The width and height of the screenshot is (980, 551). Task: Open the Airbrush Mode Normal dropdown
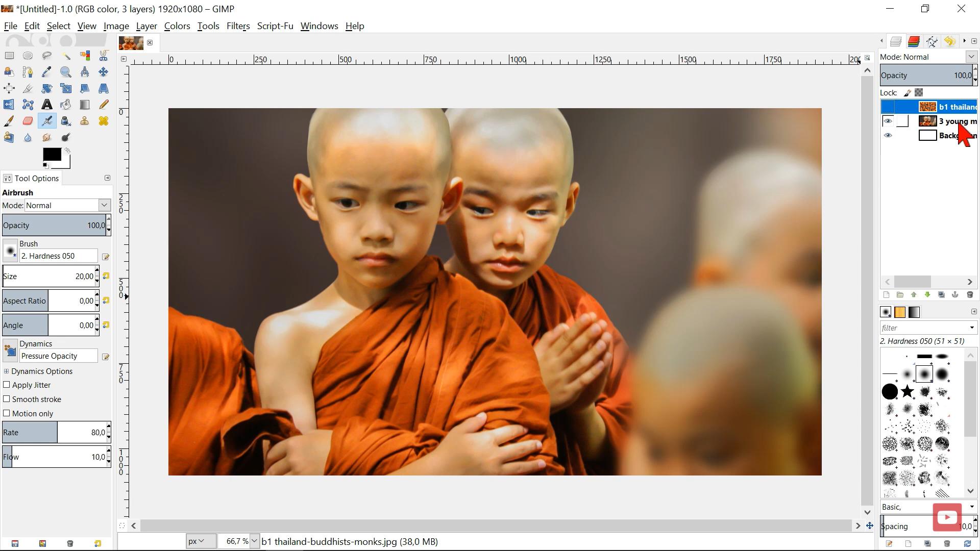67,205
